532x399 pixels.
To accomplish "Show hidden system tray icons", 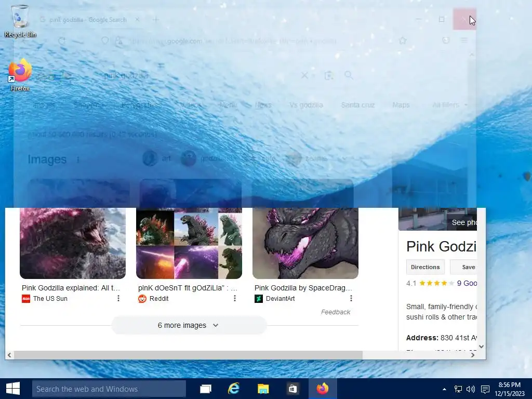I will coord(445,389).
